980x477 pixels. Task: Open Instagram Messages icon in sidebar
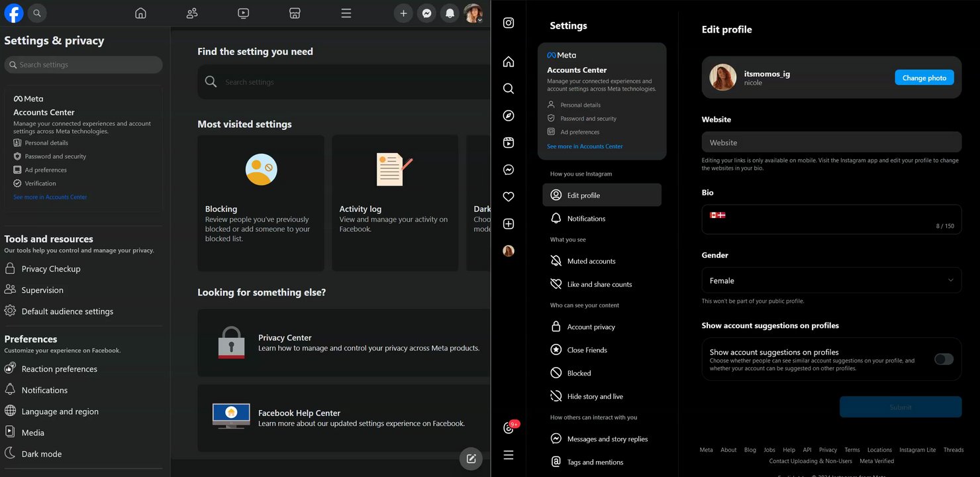[x=509, y=170]
